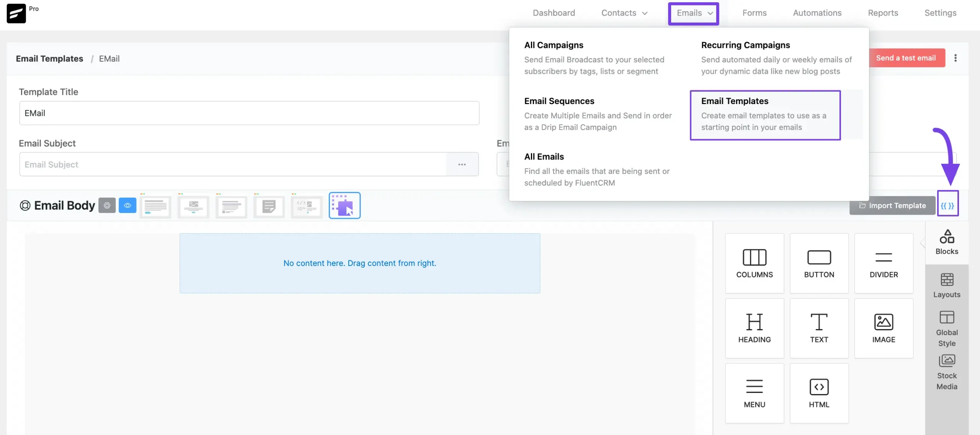Viewport: 980px width, 435px height.
Task: Click the Email Body lifebuoy icon
Action: (25, 205)
